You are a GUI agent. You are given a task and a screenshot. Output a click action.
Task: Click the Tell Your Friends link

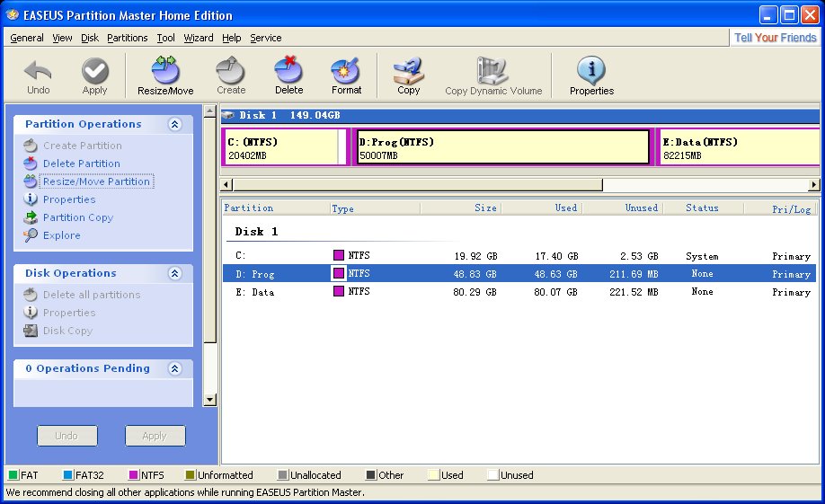(x=775, y=38)
